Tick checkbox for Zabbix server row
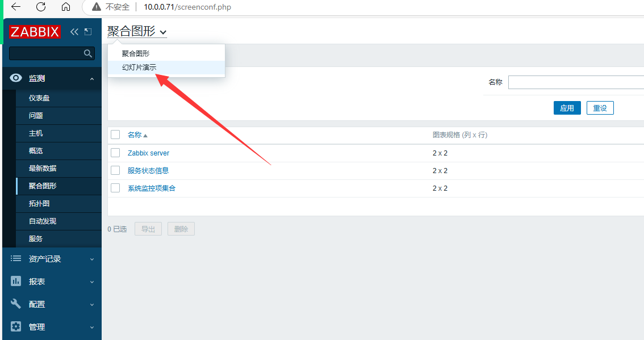644x340 pixels. coord(115,153)
